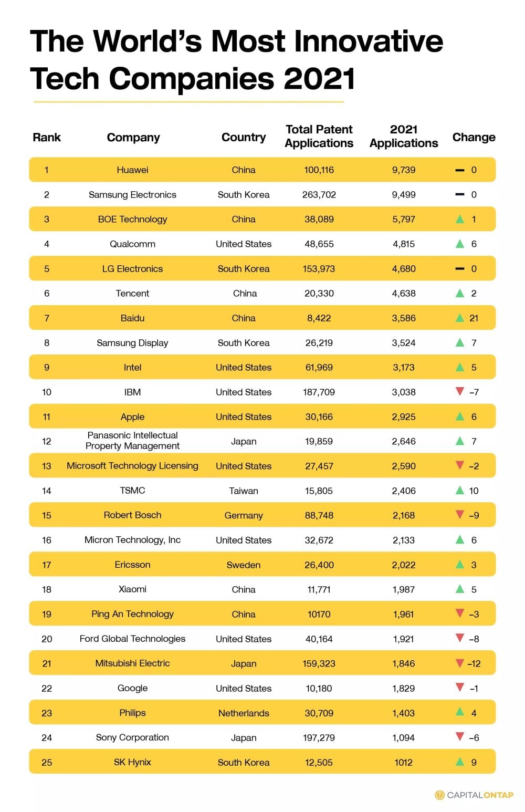Click the green up arrow in Qualcomm's row

460,244
